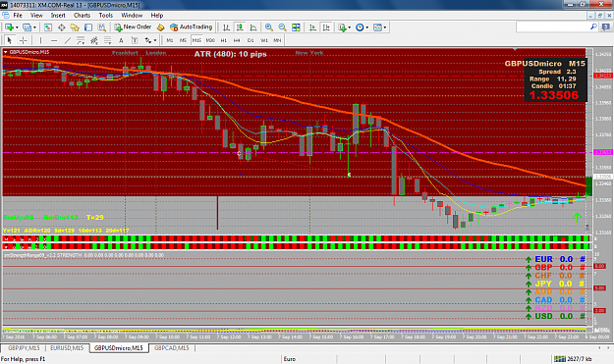Switch timeframe to H1
Viewport: 614px width, 364px height.
pos(224,40)
